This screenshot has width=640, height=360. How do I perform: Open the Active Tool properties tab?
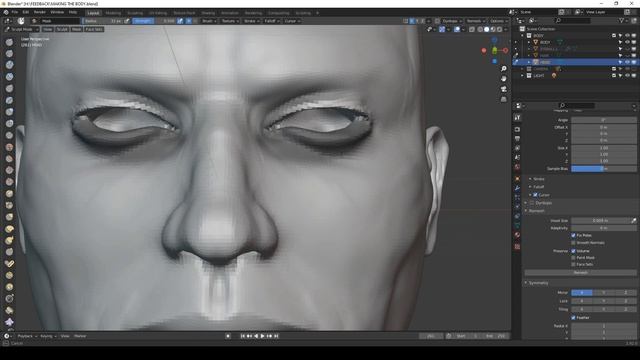pos(517,118)
